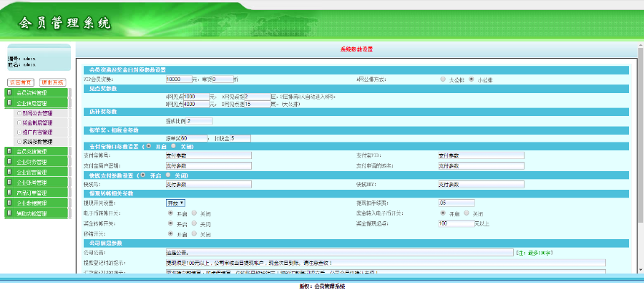Click the 报单奖 field containing 60
The height and width of the screenshot is (290, 644).
[x=194, y=139]
